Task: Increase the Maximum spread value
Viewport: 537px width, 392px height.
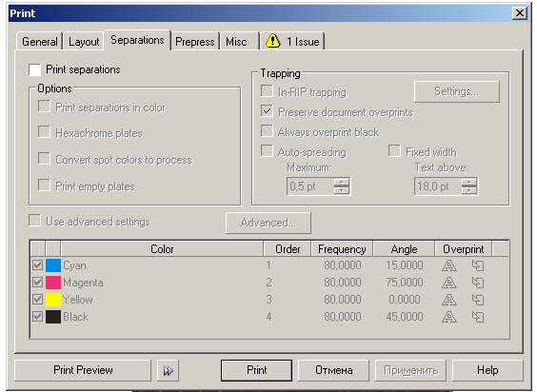Action: (x=342, y=183)
